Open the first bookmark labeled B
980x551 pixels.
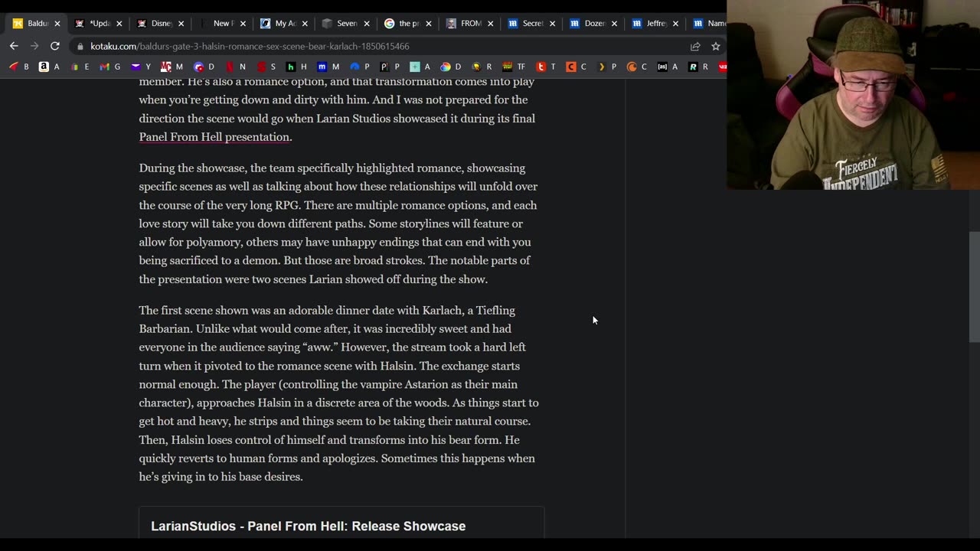click(x=19, y=67)
